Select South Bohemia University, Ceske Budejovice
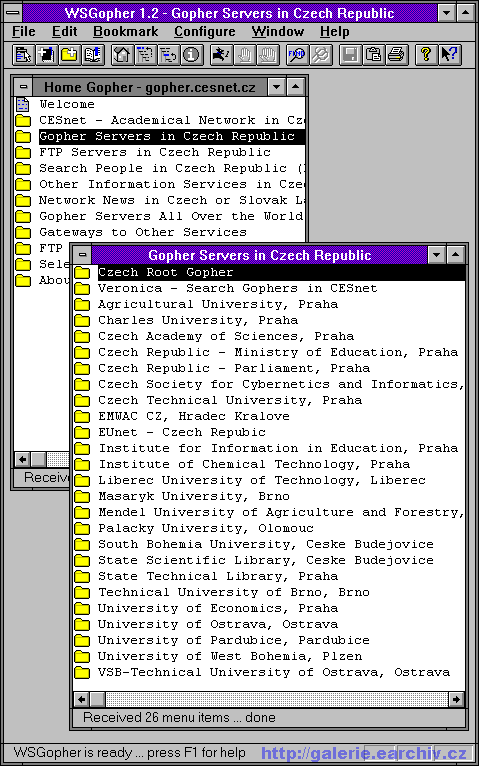Image resolution: width=479 pixels, height=766 pixels. coord(266,544)
